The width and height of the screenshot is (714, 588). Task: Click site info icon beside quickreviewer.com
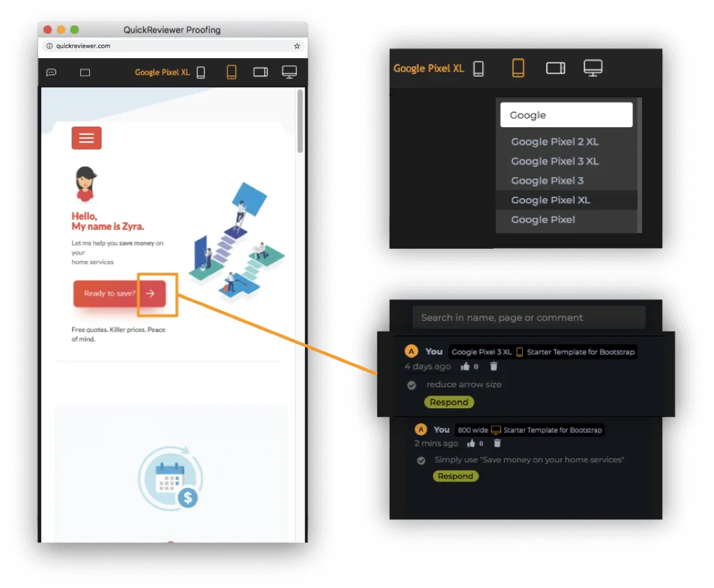click(x=49, y=46)
